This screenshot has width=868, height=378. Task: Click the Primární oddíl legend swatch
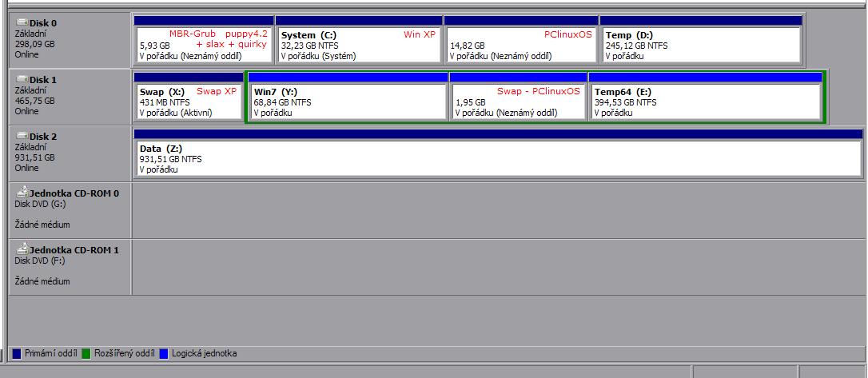pyautogui.click(x=17, y=353)
